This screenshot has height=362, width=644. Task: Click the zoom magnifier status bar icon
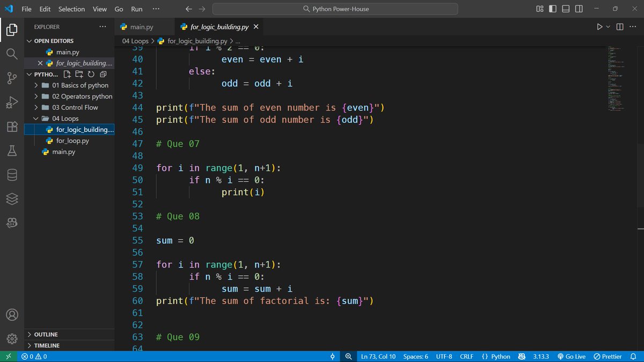[348, 357]
